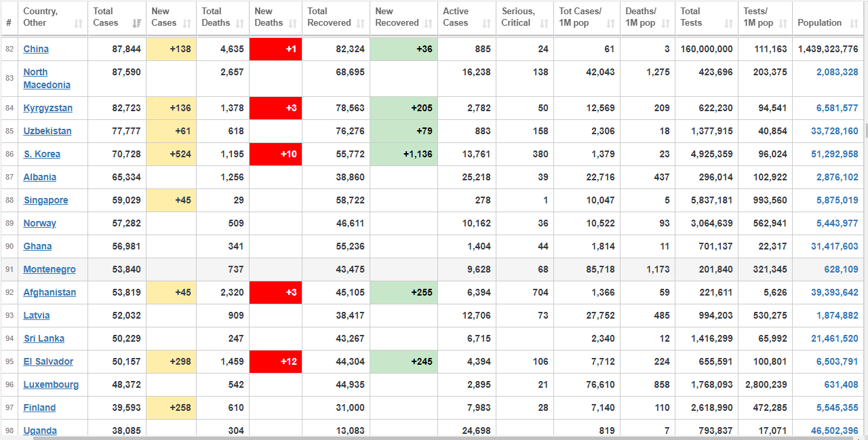
Task: Click the S. Korea link
Action: coord(42,154)
